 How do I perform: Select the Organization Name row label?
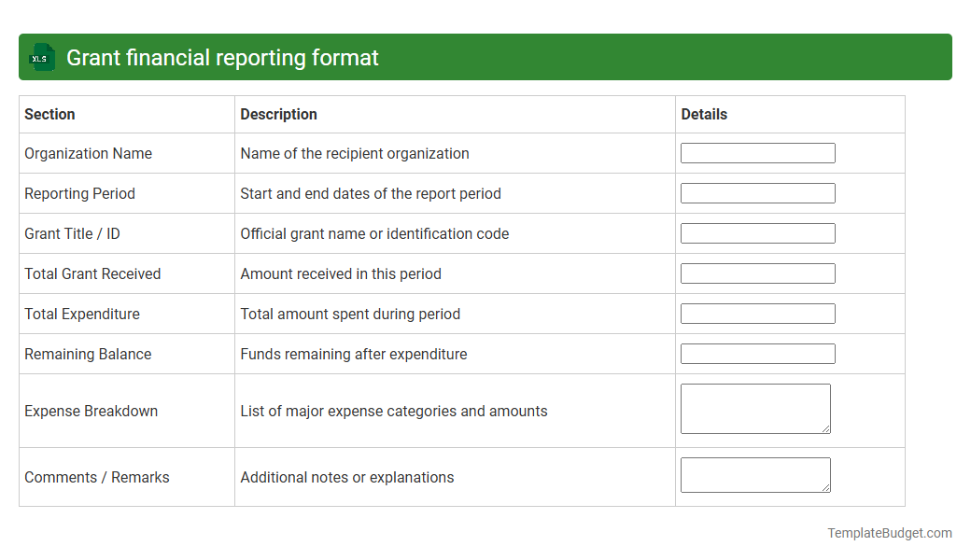[x=91, y=153]
